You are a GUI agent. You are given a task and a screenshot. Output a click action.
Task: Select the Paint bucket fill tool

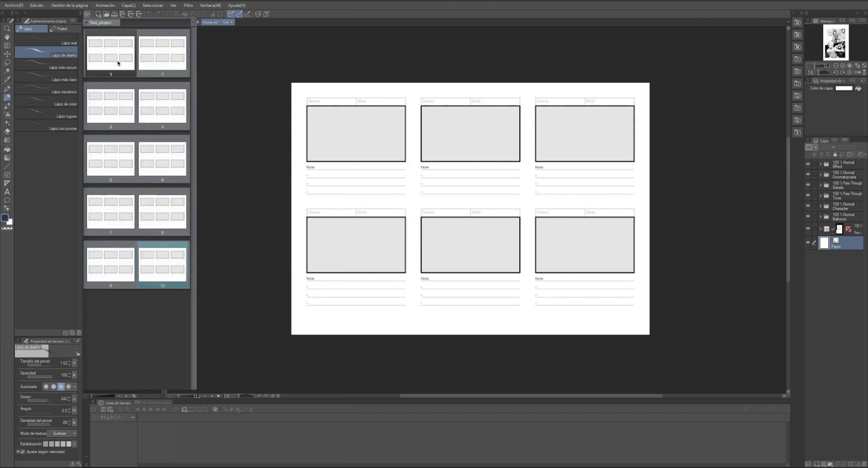point(7,148)
